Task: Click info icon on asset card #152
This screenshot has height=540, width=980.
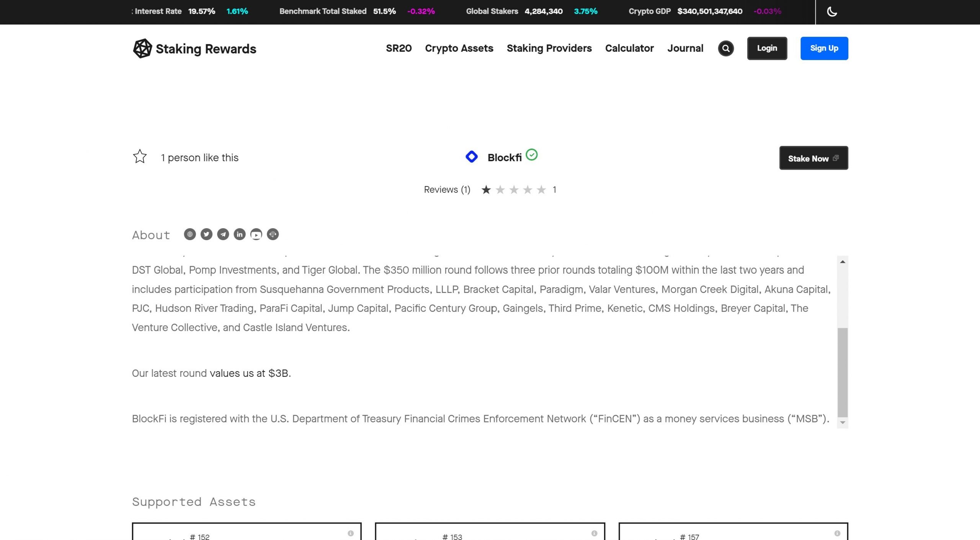Action: tap(351, 533)
